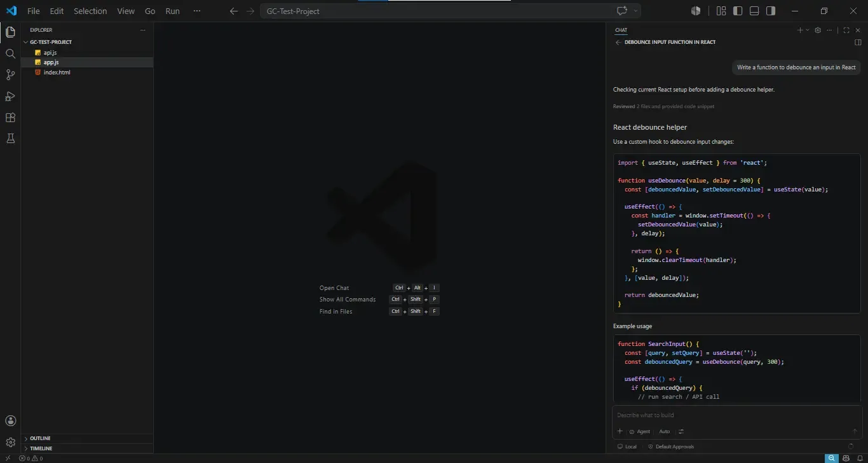The image size is (868, 463).
Task: Go forward with the title bar right arrow
Action: pos(250,11)
